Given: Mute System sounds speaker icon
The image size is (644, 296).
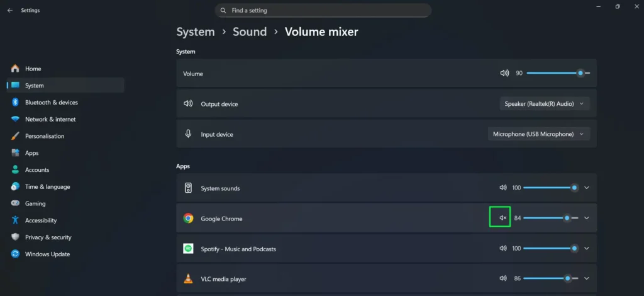Looking at the screenshot, I should click(503, 188).
